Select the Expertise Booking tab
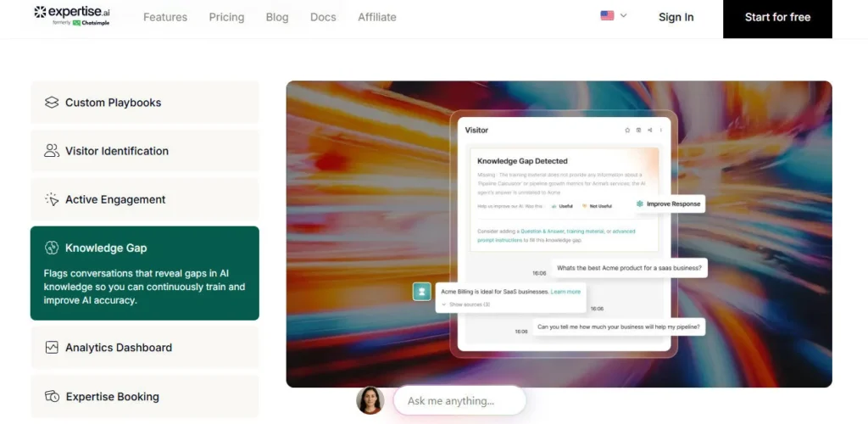 point(144,396)
